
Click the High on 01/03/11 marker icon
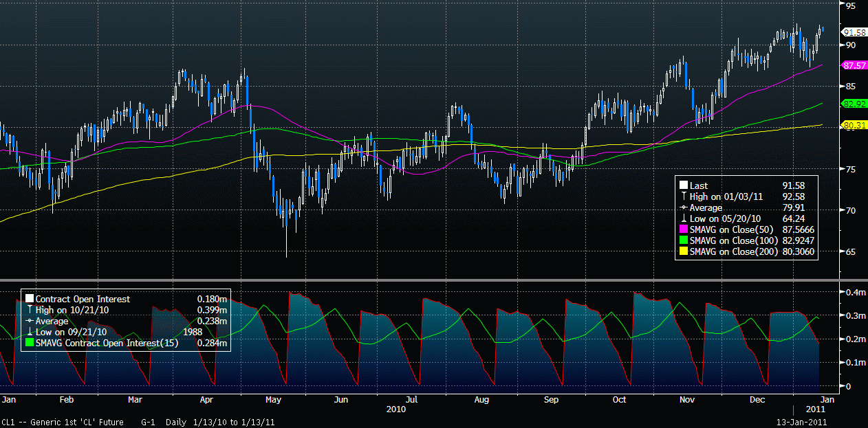coord(684,196)
